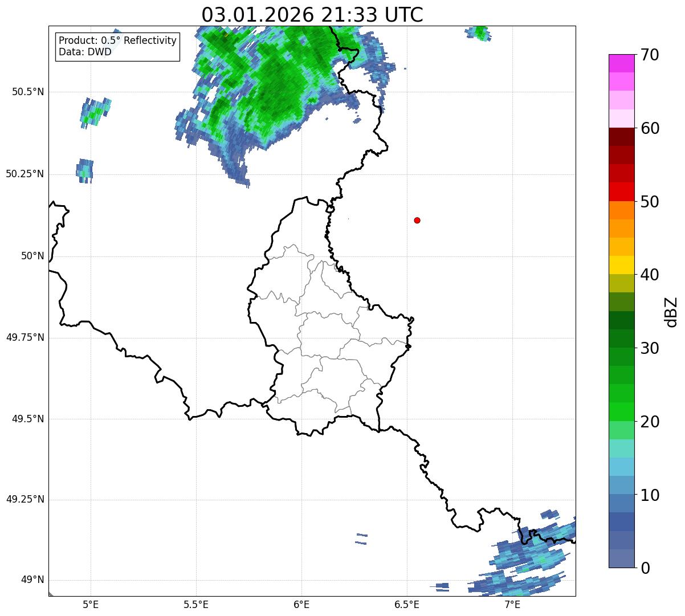Click the 70 label on the colorbar
The width and height of the screenshot is (685, 616).
click(x=650, y=55)
